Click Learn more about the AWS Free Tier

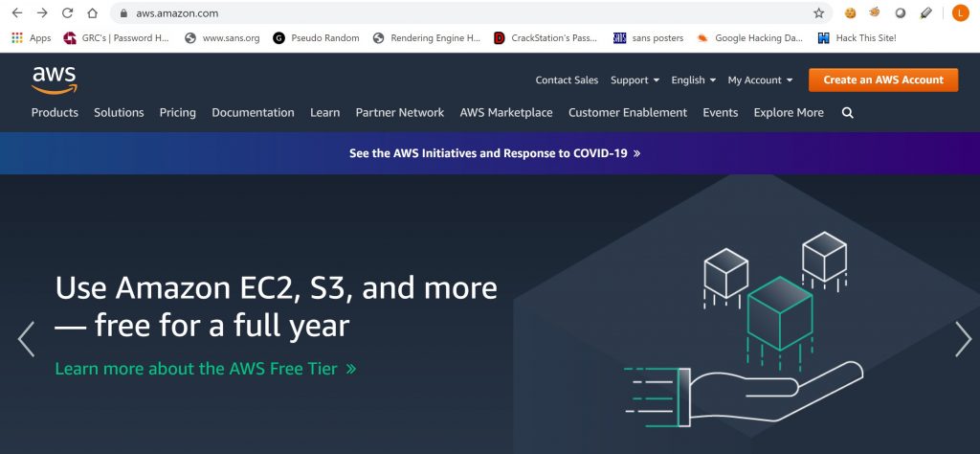pyautogui.click(x=206, y=369)
